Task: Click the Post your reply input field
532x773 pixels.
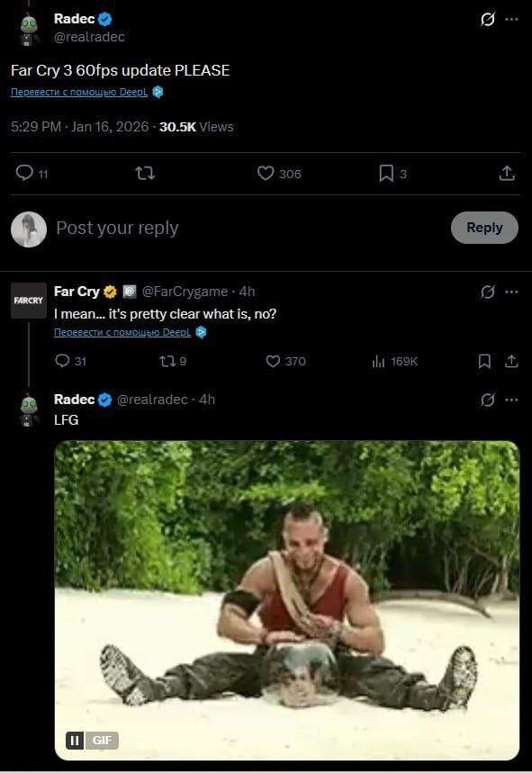Action: pyautogui.click(x=117, y=228)
